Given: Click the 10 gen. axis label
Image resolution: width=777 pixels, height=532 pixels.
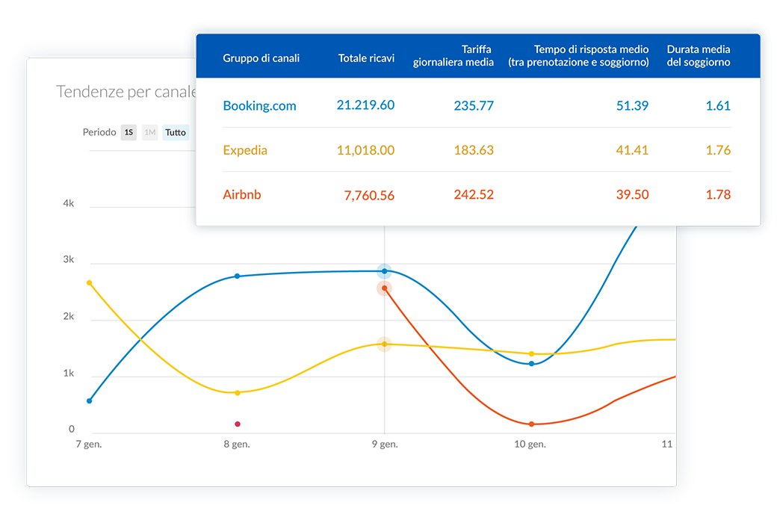Looking at the screenshot, I should click(x=530, y=445).
